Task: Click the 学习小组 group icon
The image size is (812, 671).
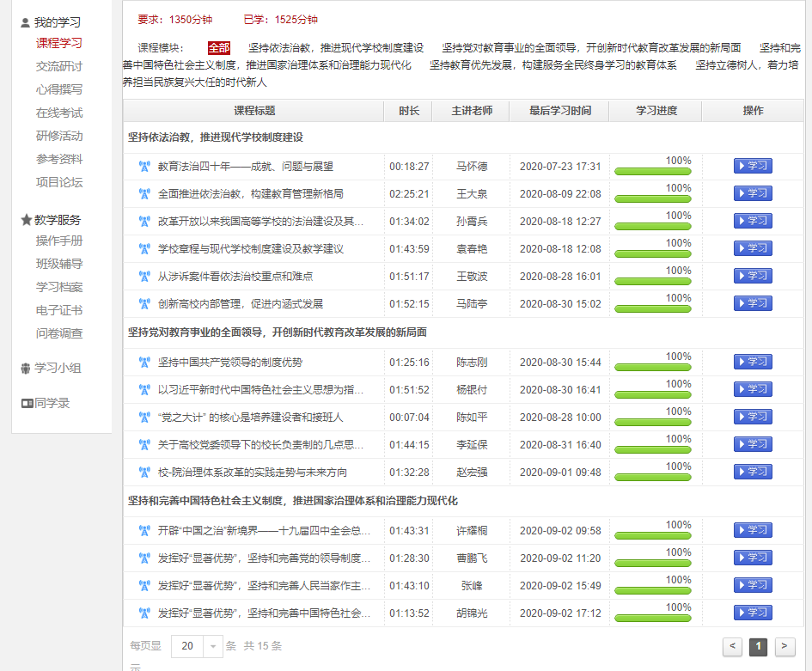Action: [x=26, y=368]
